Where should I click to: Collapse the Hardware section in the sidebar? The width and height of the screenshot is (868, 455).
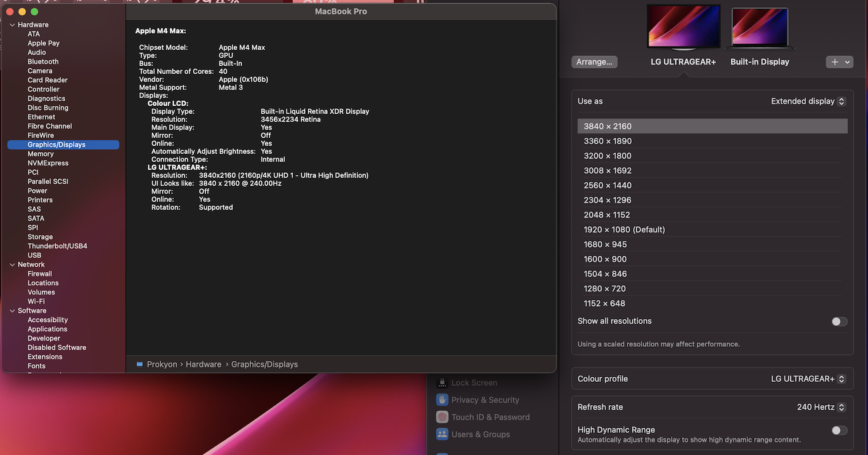(12, 24)
